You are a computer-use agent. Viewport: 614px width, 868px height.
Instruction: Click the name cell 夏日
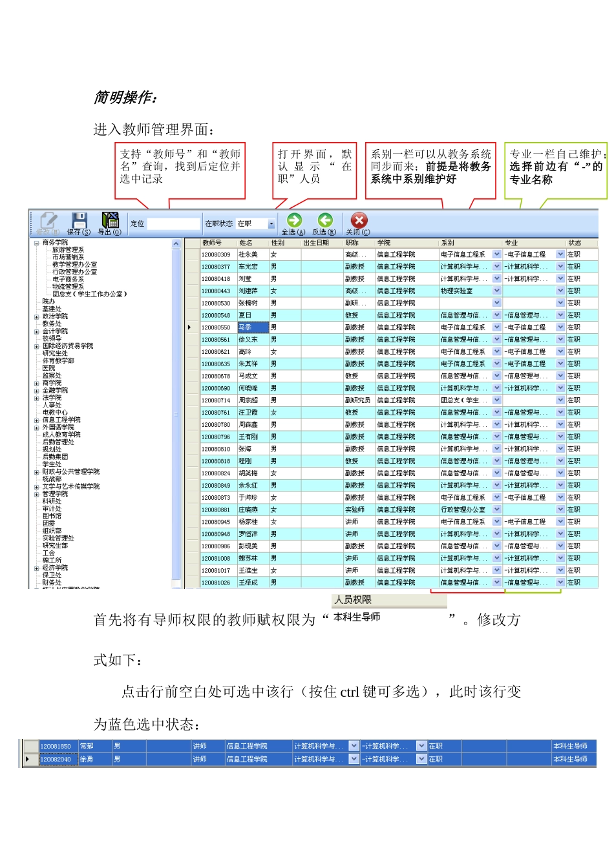point(253,315)
